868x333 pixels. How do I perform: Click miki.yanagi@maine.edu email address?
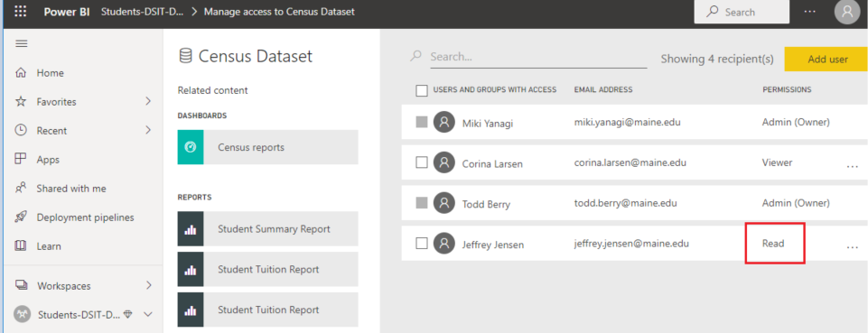tap(627, 122)
